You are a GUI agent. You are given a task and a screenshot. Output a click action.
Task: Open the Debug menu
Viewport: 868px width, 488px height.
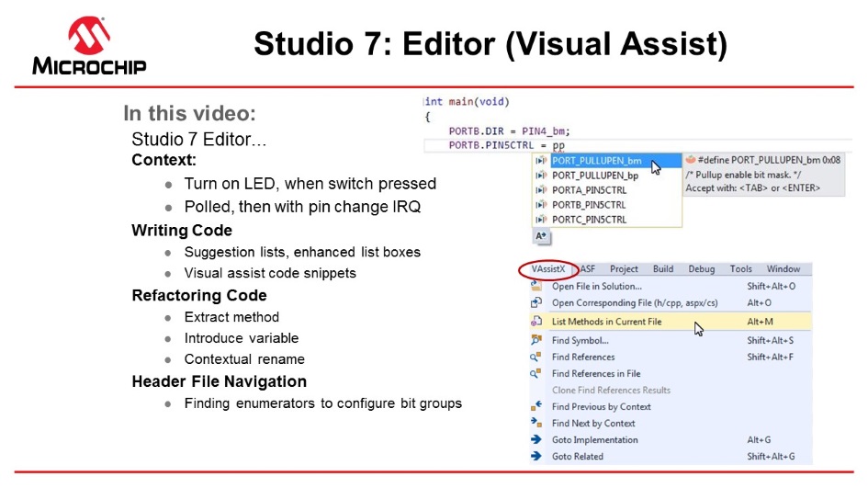[702, 269]
